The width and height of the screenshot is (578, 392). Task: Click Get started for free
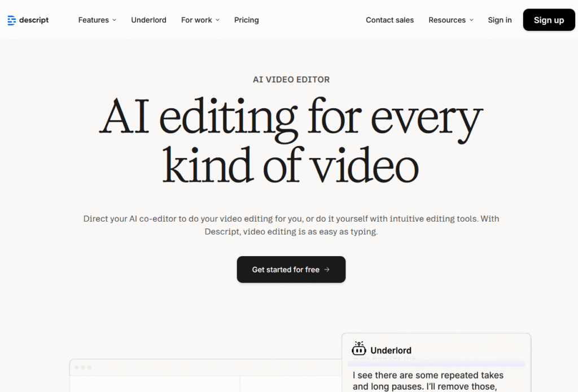pos(286,270)
